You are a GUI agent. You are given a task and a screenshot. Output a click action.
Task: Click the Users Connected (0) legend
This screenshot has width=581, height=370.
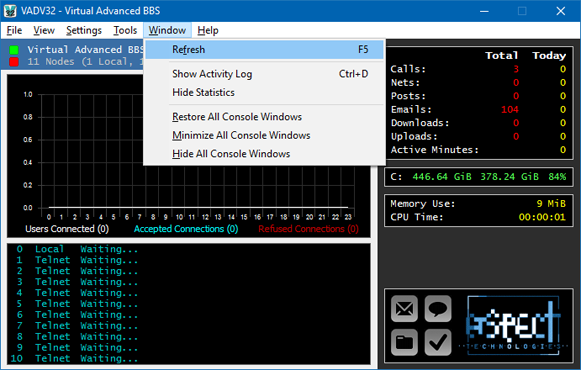[67, 229]
